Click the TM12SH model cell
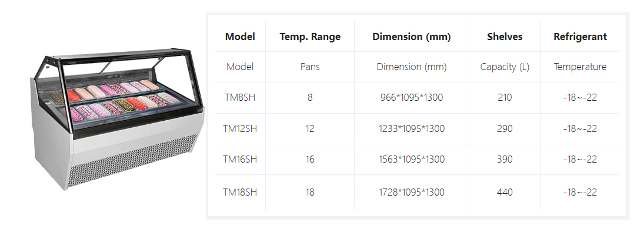The width and height of the screenshot is (644, 238). [240, 128]
